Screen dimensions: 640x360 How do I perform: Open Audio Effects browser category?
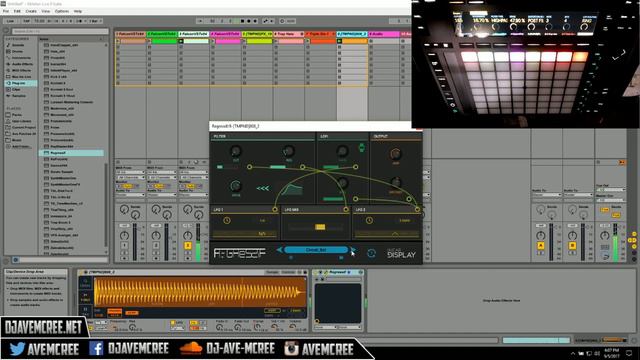[22, 64]
